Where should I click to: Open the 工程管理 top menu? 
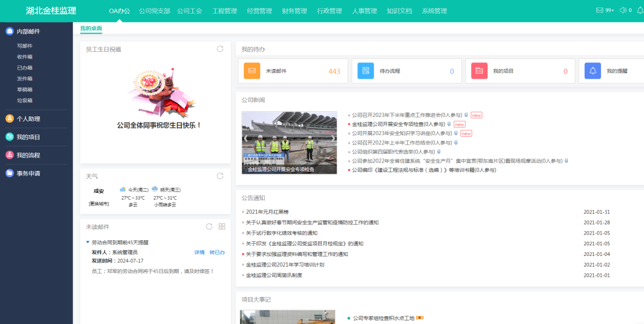(225, 11)
